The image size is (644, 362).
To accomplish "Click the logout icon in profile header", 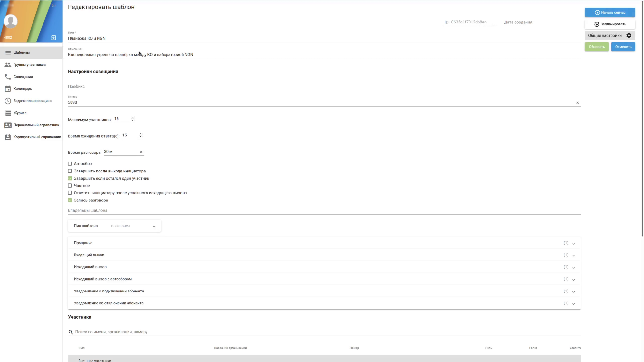I will (x=53, y=38).
